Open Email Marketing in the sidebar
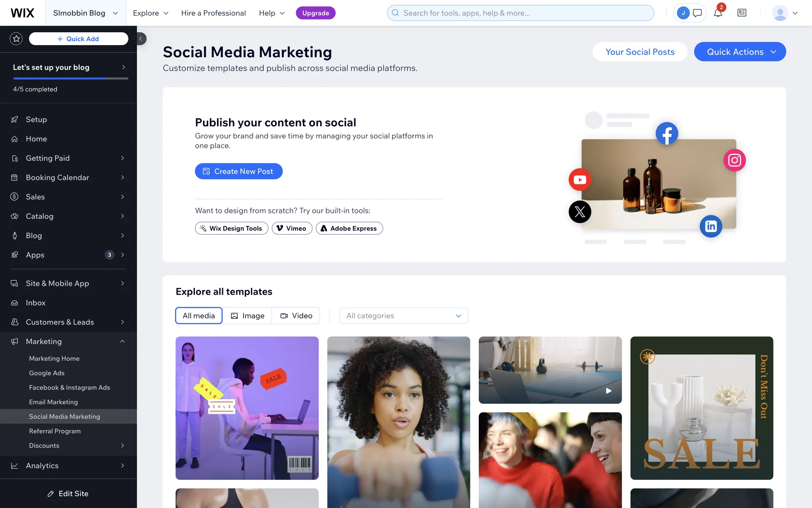Image resolution: width=812 pixels, height=508 pixels. click(53, 402)
